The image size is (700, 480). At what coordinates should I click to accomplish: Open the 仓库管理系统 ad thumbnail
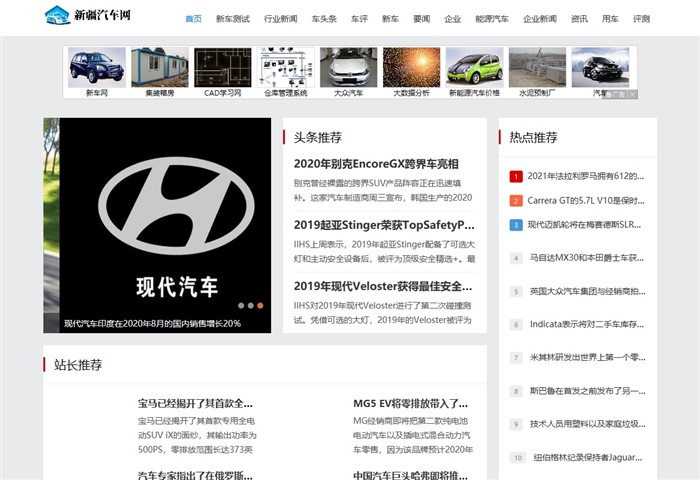coord(286,67)
